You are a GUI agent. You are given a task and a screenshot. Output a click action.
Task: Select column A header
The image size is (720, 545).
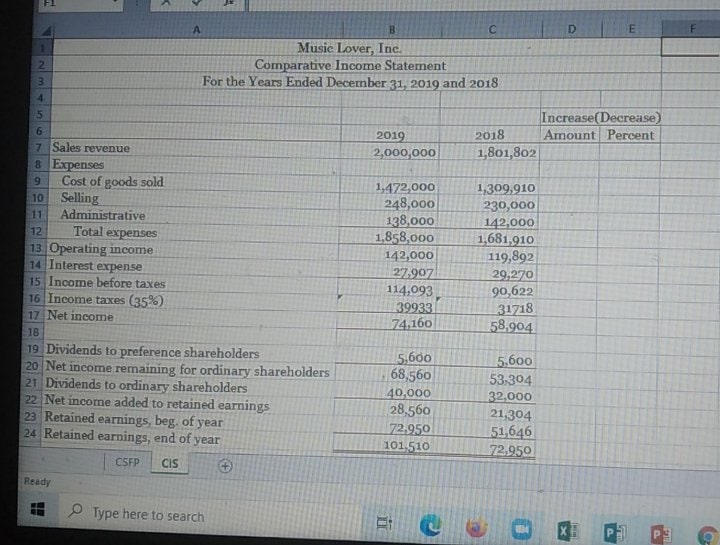click(197, 30)
